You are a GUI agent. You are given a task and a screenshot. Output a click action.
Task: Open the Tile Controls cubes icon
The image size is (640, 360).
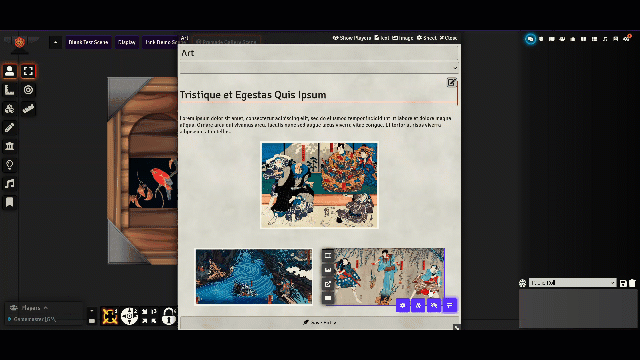[x=9, y=109]
